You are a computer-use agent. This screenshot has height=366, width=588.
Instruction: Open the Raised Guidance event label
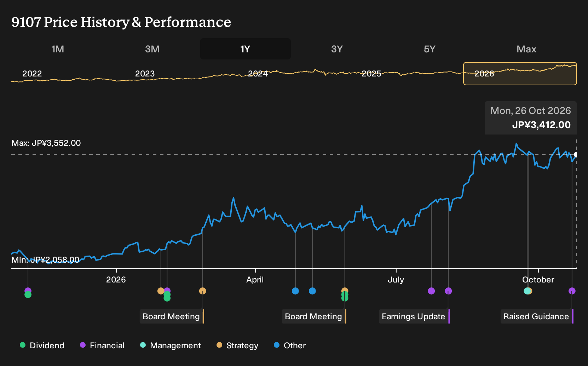click(536, 316)
